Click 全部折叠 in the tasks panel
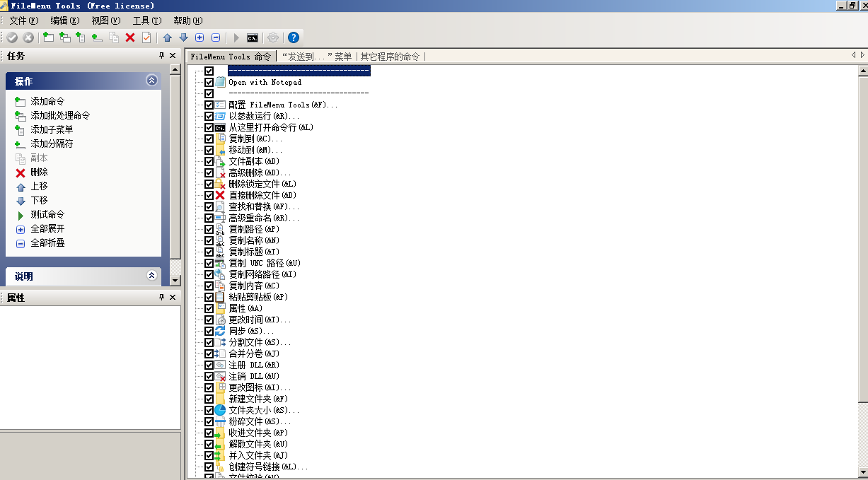 (x=47, y=242)
